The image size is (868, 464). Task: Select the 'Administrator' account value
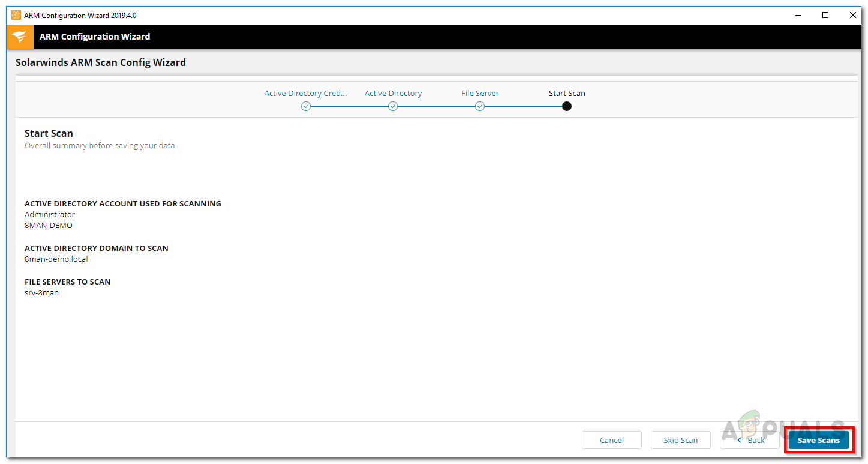coord(50,214)
